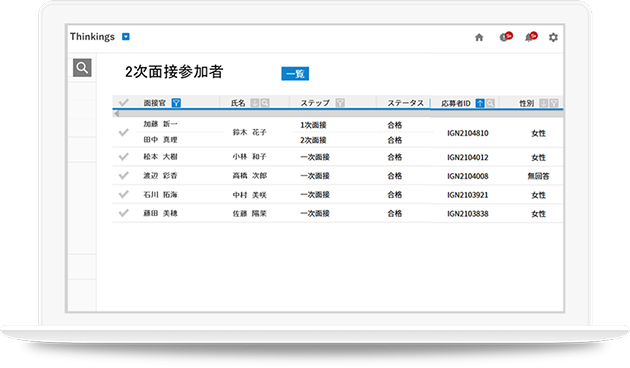
Task: Click the 2次面接参加者 page title
Action: (x=174, y=72)
